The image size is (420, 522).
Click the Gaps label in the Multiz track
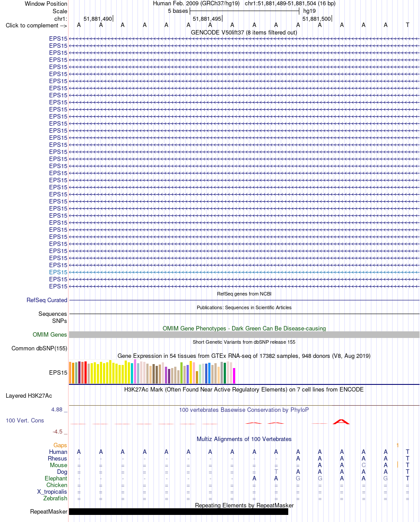click(x=60, y=445)
